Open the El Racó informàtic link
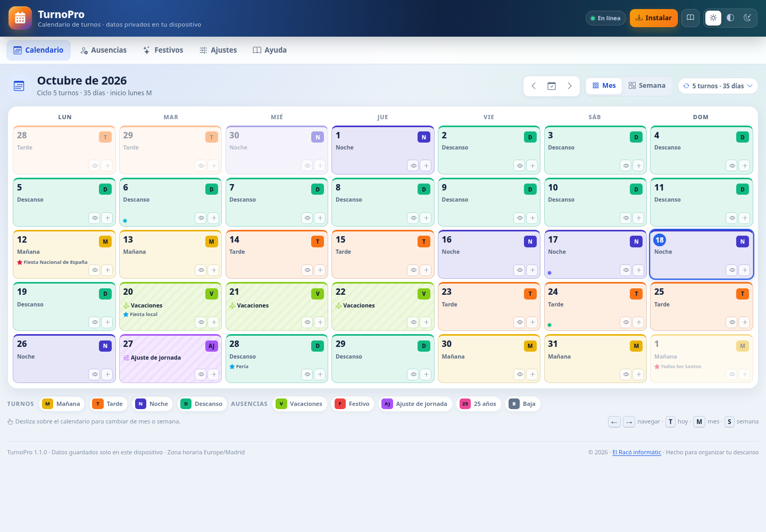The width and height of the screenshot is (766, 532). point(637,452)
